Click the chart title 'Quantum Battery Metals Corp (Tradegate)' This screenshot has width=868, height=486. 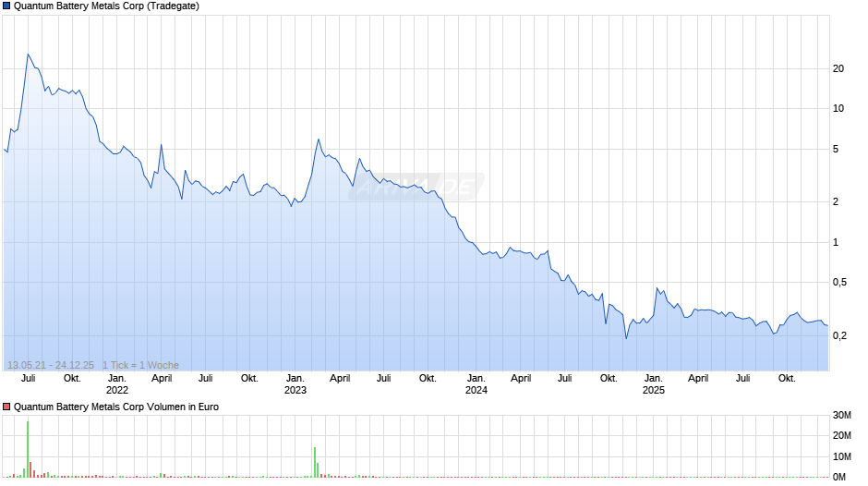point(106,6)
